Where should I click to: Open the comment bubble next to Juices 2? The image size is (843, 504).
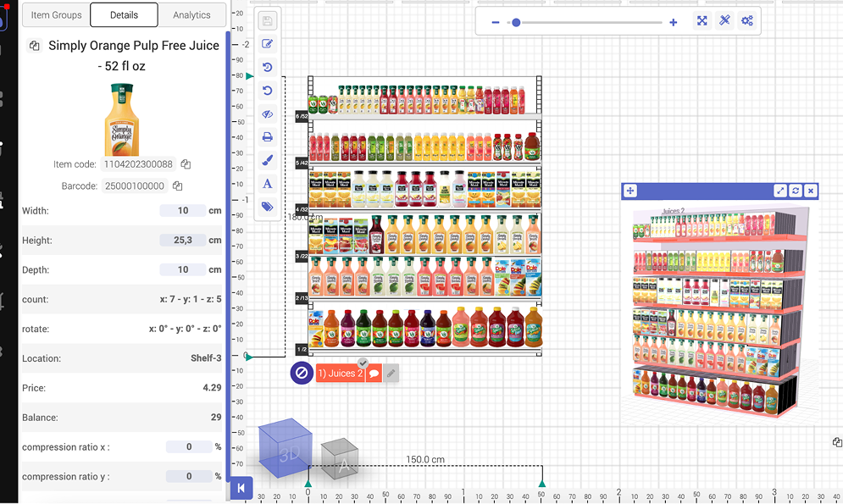pyautogui.click(x=374, y=373)
